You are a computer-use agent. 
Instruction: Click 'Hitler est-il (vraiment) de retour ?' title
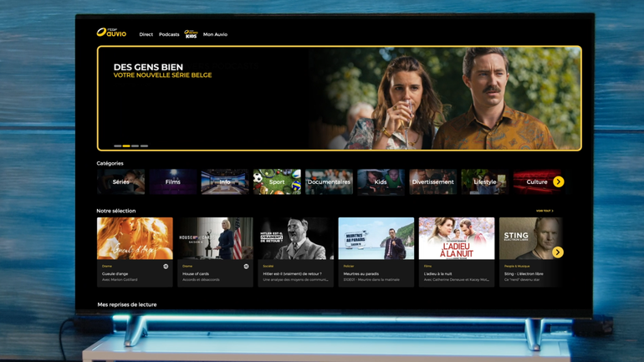click(x=293, y=273)
